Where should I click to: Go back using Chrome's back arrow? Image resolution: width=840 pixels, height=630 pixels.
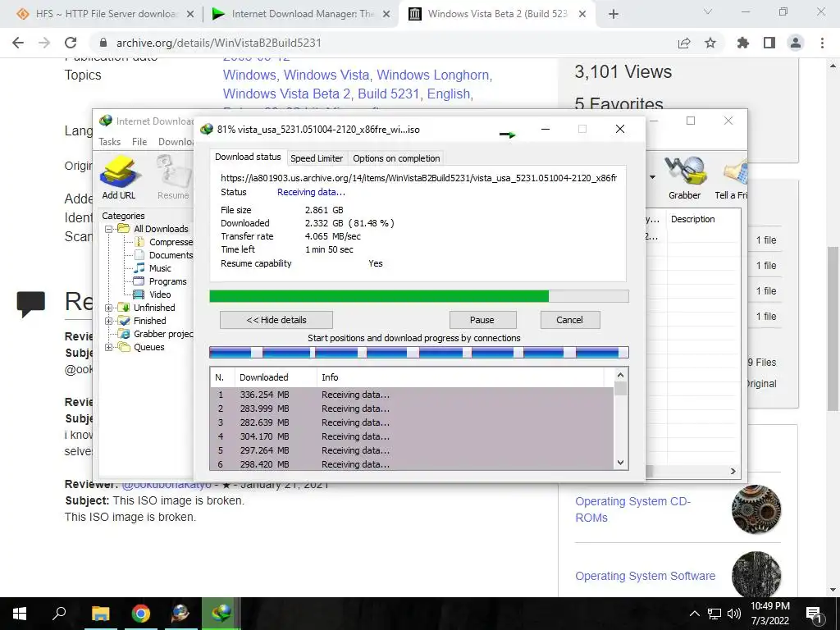(x=18, y=43)
